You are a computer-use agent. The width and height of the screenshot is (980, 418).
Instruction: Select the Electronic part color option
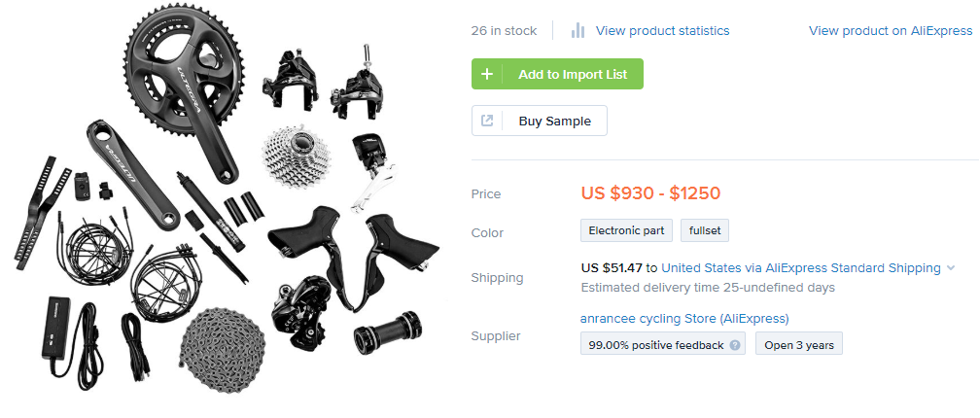tap(626, 231)
